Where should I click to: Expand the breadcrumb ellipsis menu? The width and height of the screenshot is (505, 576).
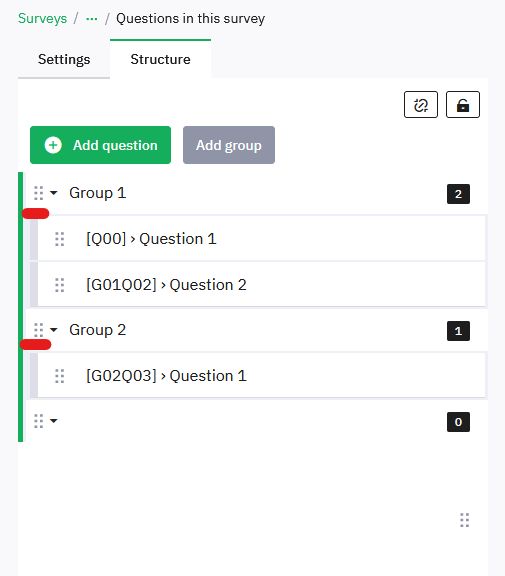92,19
